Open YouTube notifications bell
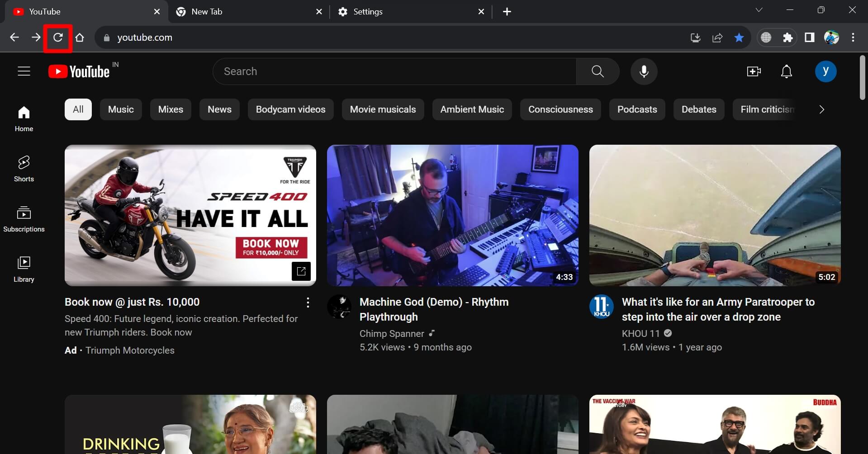This screenshot has height=454, width=868. (x=786, y=71)
